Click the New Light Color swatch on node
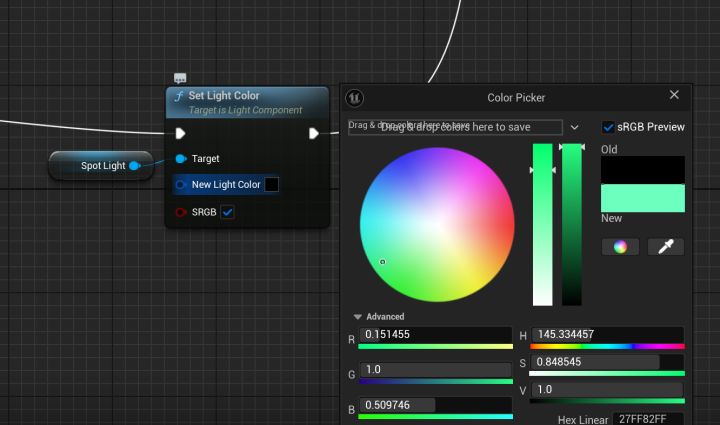This screenshot has height=425, width=720. point(271,185)
